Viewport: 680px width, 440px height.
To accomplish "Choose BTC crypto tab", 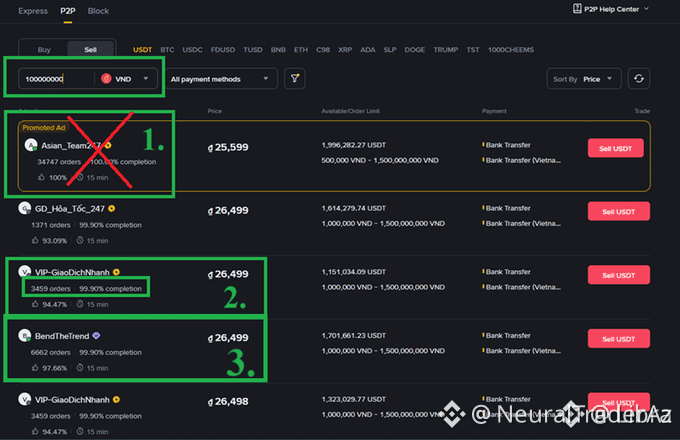I will [x=167, y=49].
